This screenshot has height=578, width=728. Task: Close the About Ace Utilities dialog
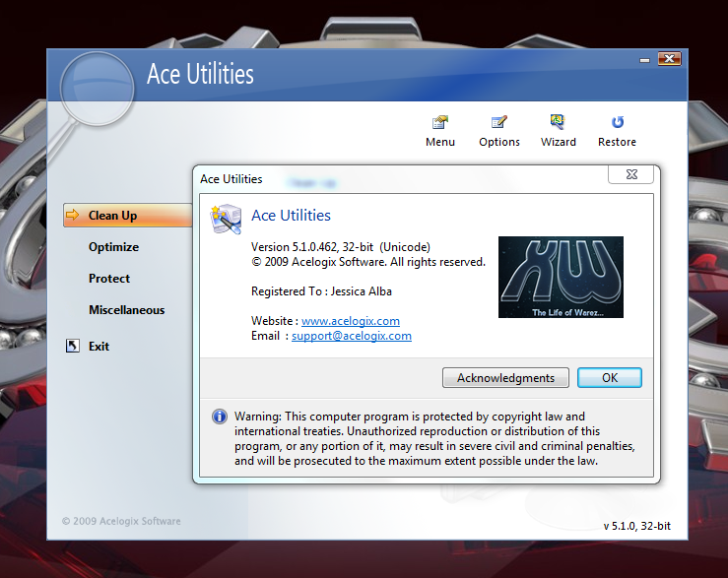click(630, 174)
